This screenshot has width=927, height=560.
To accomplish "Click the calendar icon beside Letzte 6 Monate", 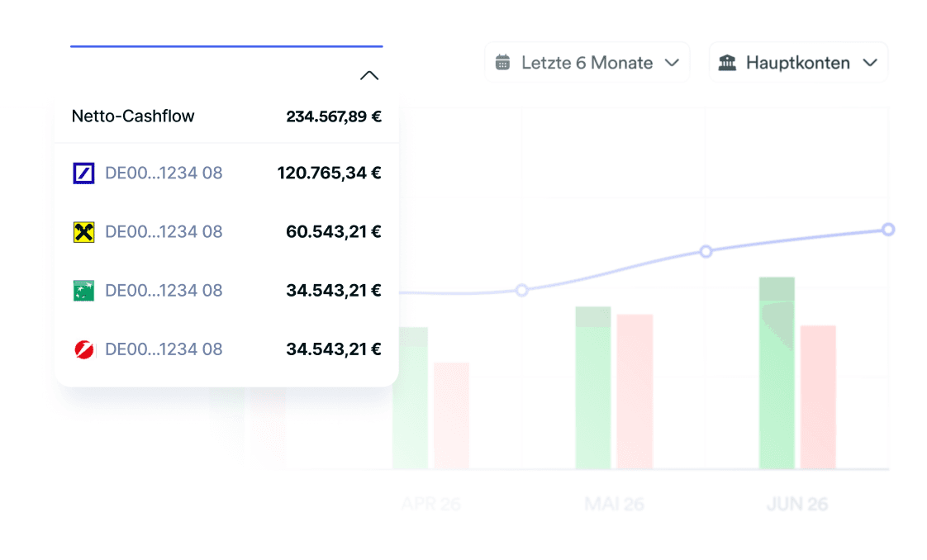I will (502, 62).
